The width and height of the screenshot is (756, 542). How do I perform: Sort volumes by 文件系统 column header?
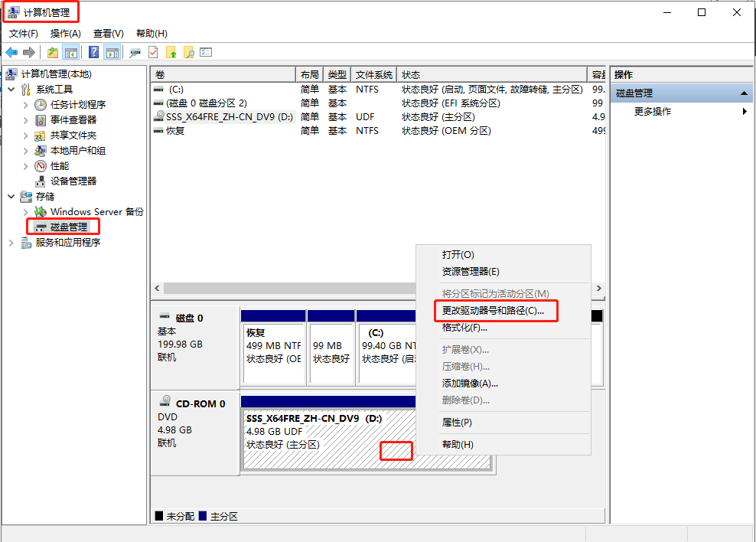tap(374, 75)
